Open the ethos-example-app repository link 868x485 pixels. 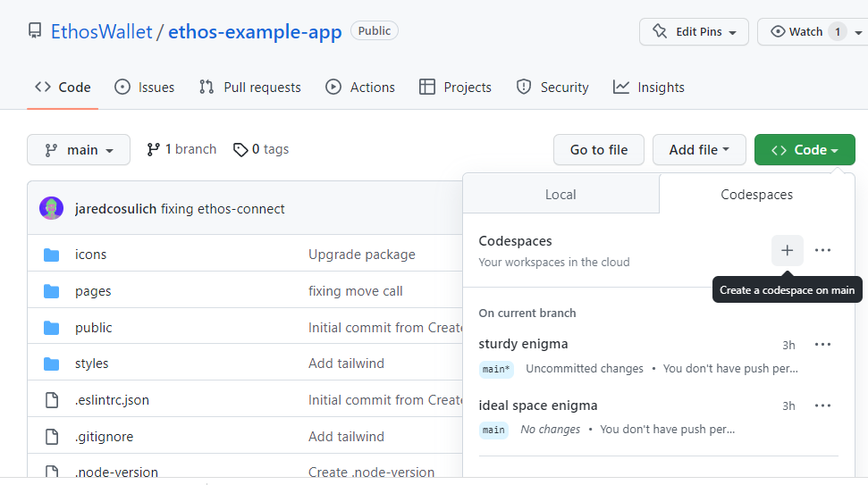tap(255, 31)
